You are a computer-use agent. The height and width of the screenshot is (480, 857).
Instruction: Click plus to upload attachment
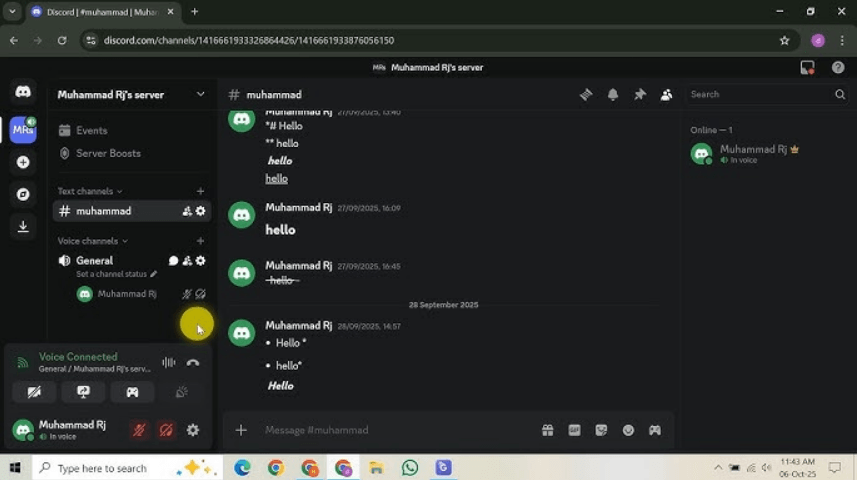[241, 430]
